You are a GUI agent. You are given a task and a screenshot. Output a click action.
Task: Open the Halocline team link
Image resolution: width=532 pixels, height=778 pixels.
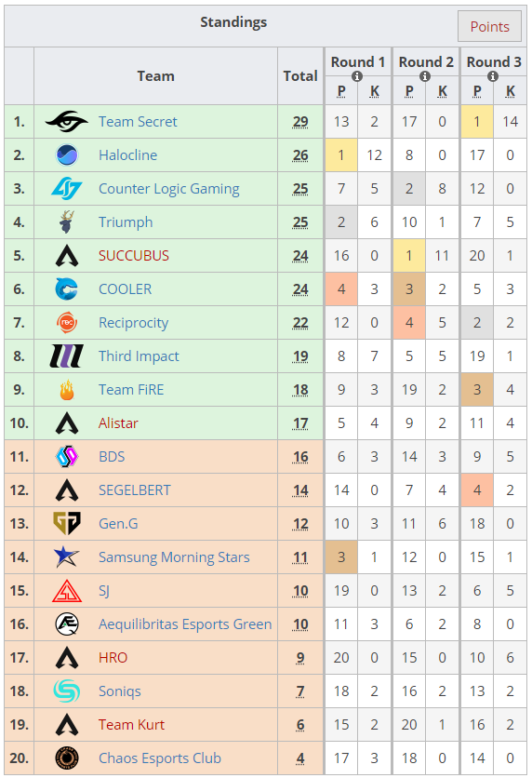128,155
